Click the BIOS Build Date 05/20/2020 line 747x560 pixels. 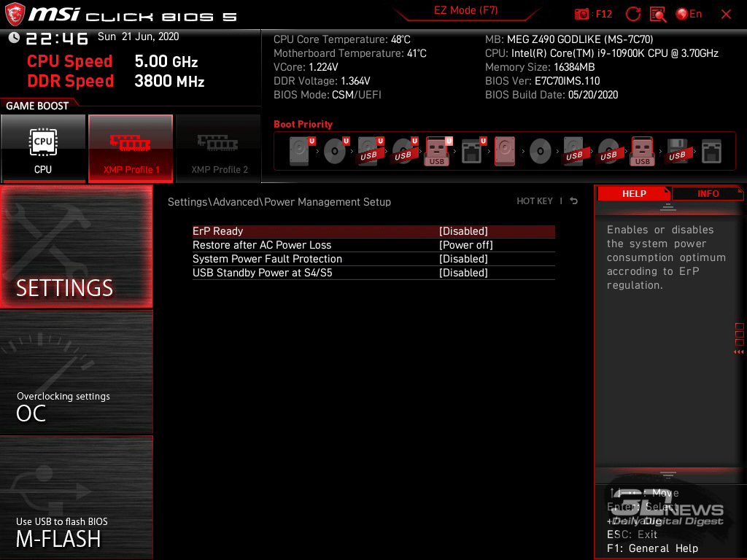551,95
